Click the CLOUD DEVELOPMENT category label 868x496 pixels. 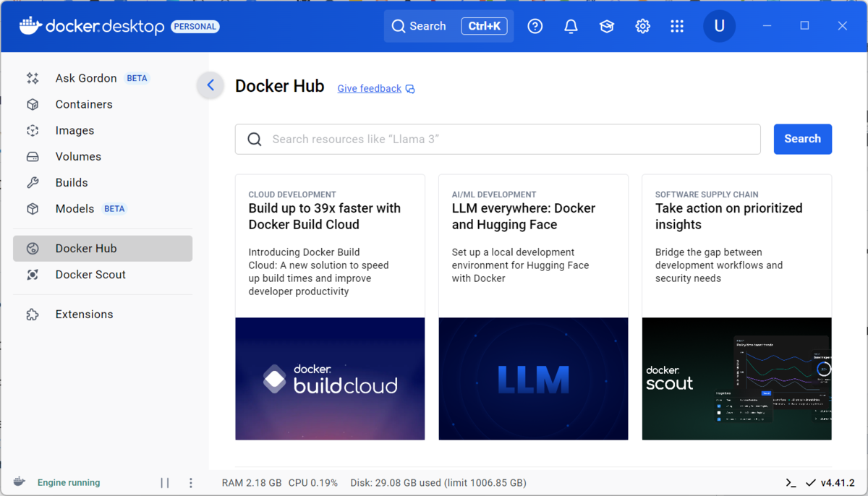292,194
